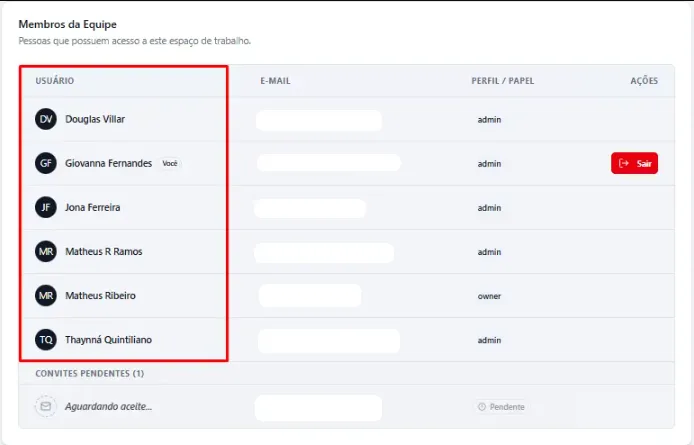The image size is (694, 445).
Task: Click the Pendente status badge
Action: 501,407
